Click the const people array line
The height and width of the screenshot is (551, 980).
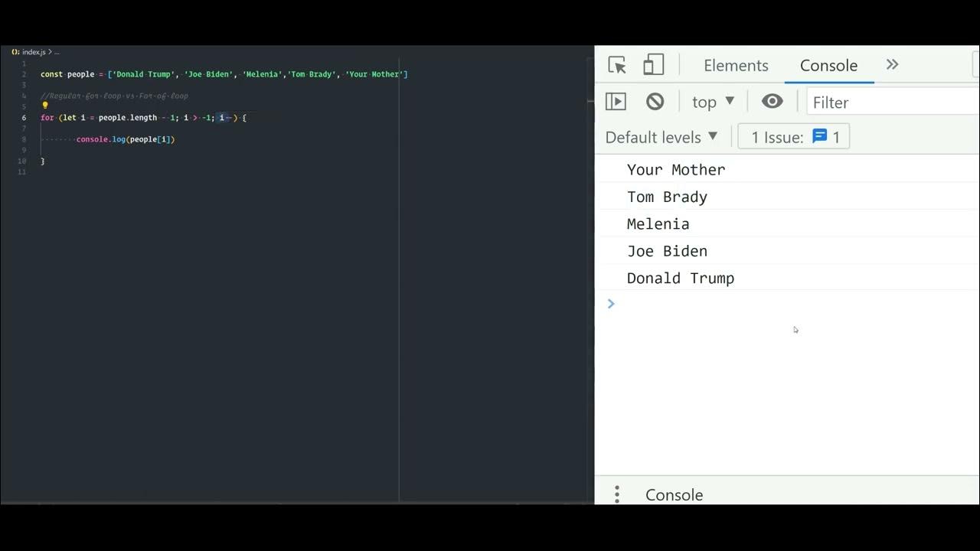tap(224, 74)
